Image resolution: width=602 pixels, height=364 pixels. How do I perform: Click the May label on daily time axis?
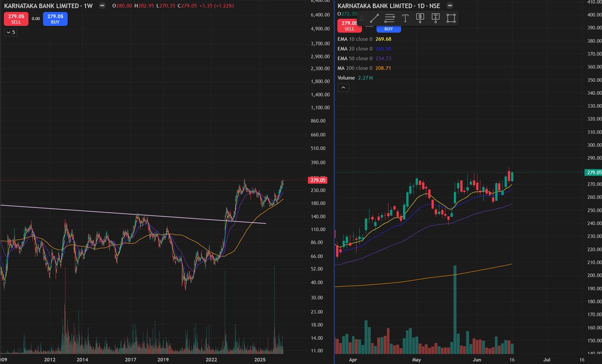pos(417,359)
